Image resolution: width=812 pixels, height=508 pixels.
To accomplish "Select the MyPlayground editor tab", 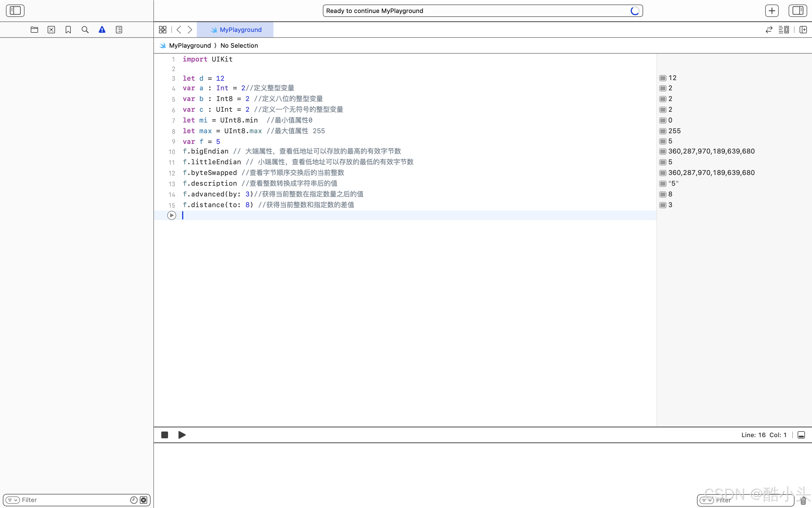I will 235,30.
